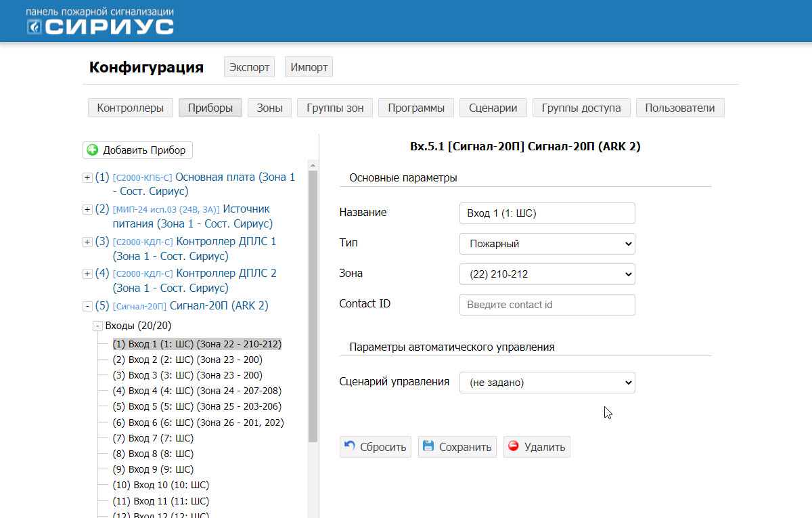Click the Sirius logo in header
The width and height of the screenshot is (812, 518).
[x=99, y=22]
